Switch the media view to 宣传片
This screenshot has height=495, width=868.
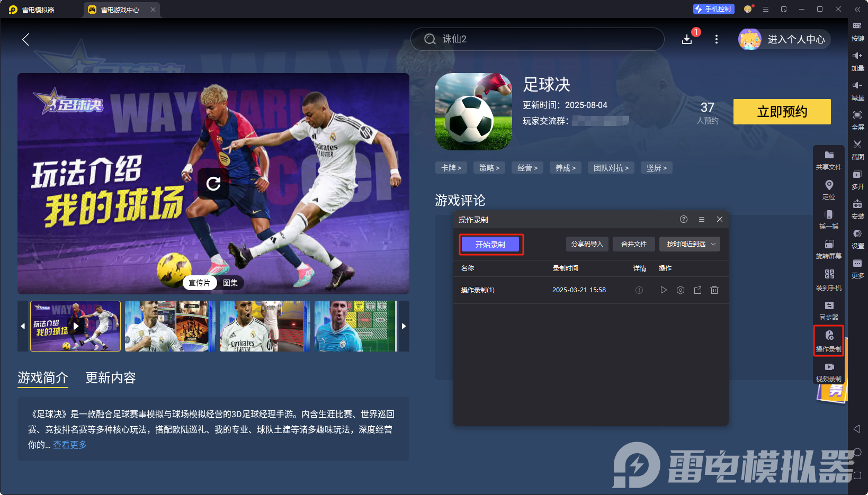(200, 283)
